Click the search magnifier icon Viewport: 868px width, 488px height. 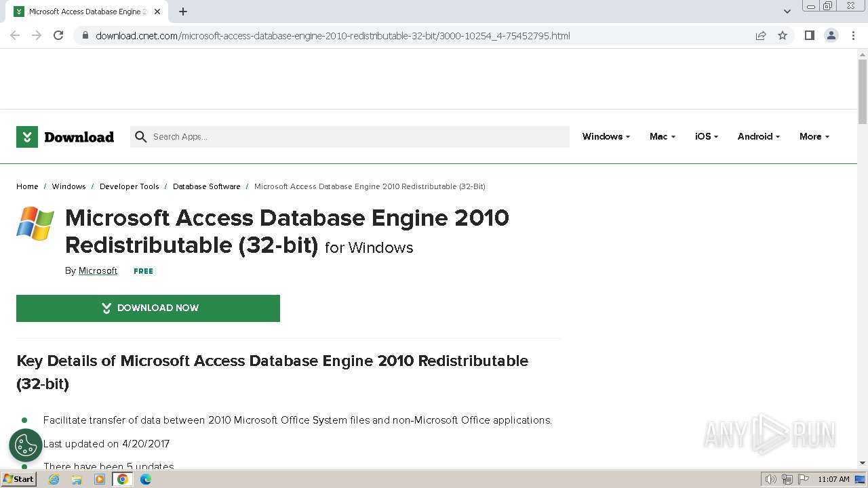click(x=141, y=137)
